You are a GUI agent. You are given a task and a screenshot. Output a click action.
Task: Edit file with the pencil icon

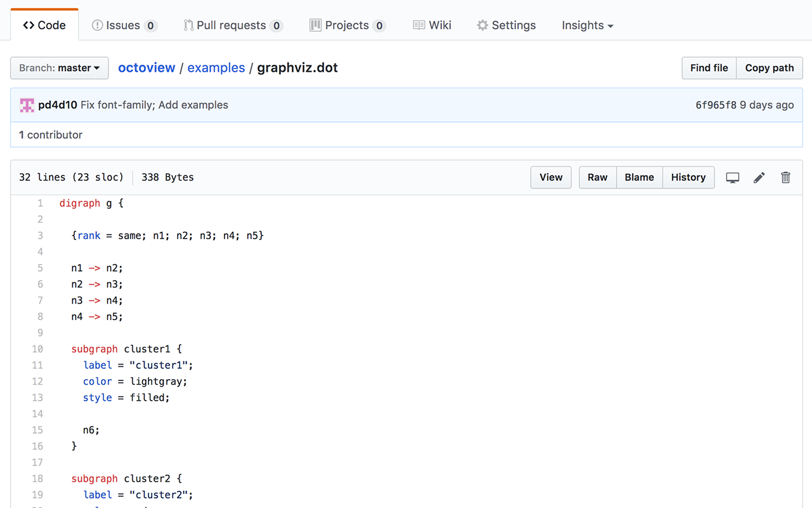click(759, 178)
